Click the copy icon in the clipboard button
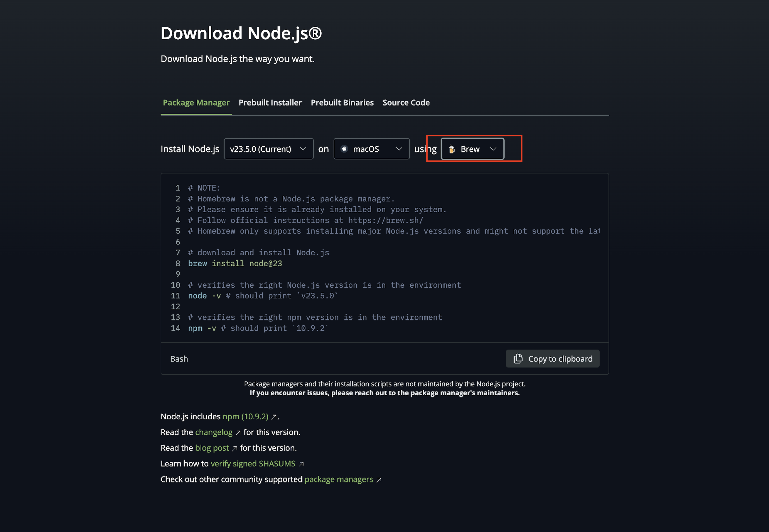 (518, 359)
